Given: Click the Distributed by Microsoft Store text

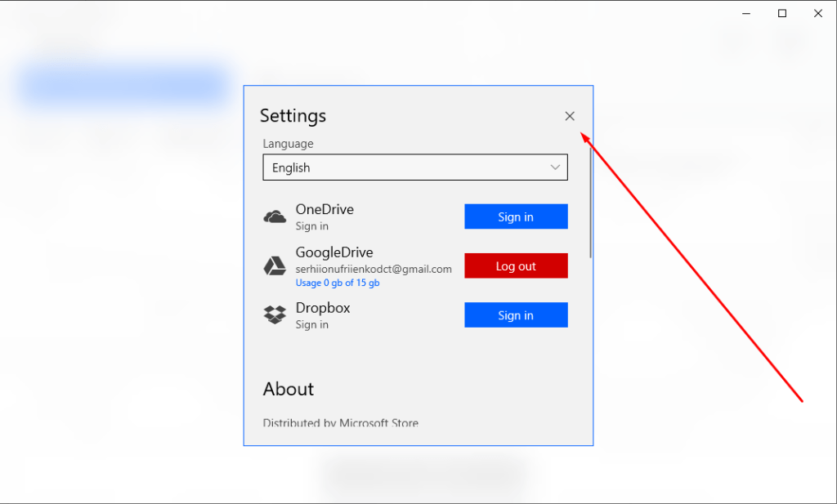Looking at the screenshot, I should point(340,423).
